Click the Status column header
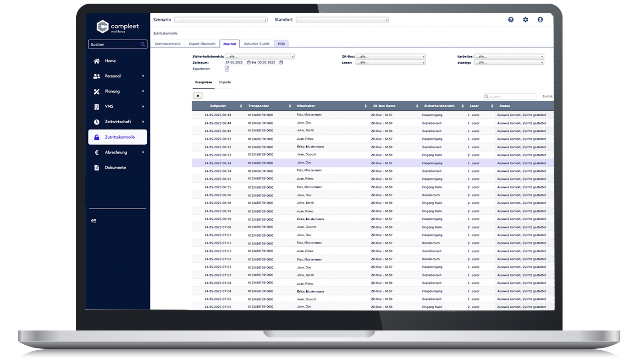Screen dimensions: 640x364 click(504, 106)
